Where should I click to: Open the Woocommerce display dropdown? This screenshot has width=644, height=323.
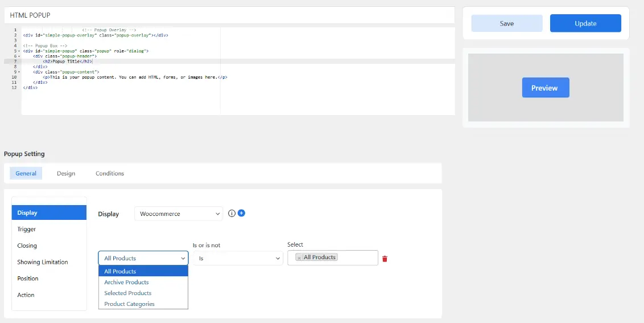[x=179, y=214]
